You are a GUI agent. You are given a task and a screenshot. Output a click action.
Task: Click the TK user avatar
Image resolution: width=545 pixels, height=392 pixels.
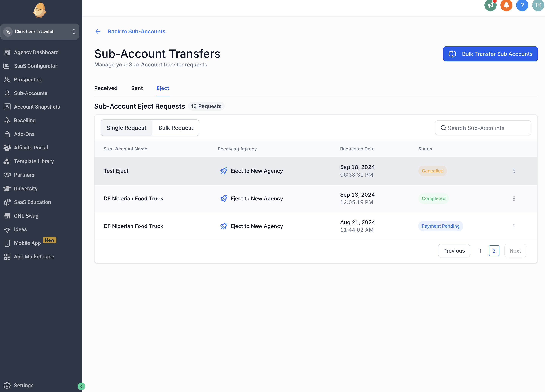538,5
